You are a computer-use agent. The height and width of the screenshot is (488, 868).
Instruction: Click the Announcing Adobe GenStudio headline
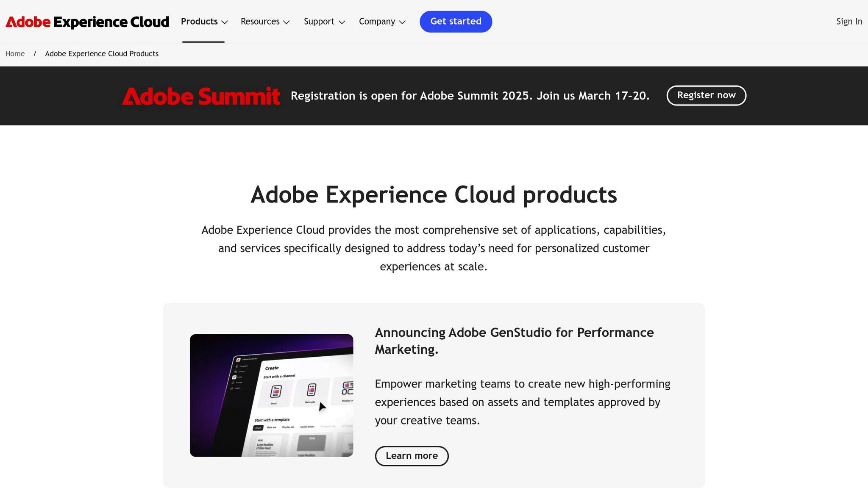514,341
